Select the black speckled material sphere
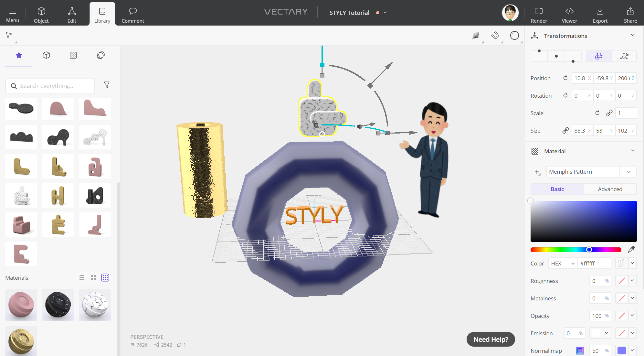644x356 pixels. coord(58,305)
